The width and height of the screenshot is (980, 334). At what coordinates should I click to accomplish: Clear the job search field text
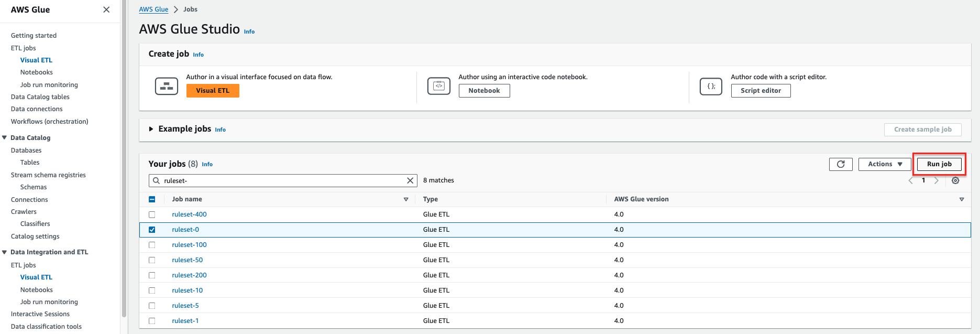point(410,180)
